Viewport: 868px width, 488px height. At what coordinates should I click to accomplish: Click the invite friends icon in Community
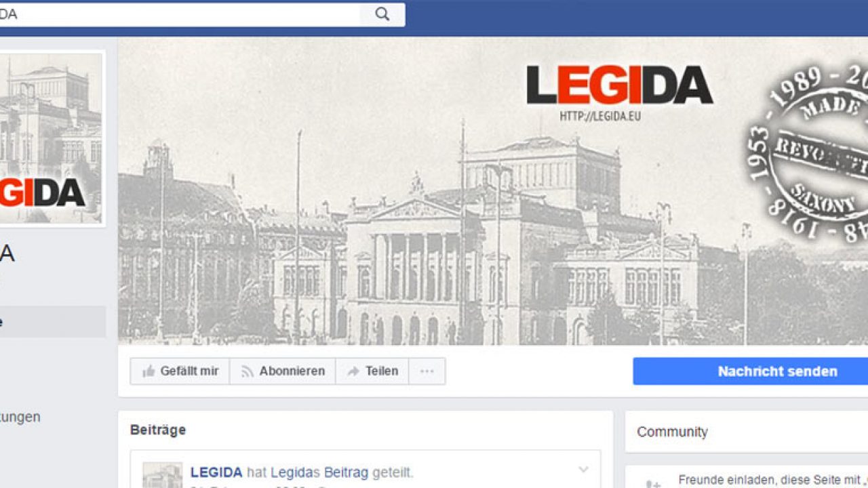point(652,484)
